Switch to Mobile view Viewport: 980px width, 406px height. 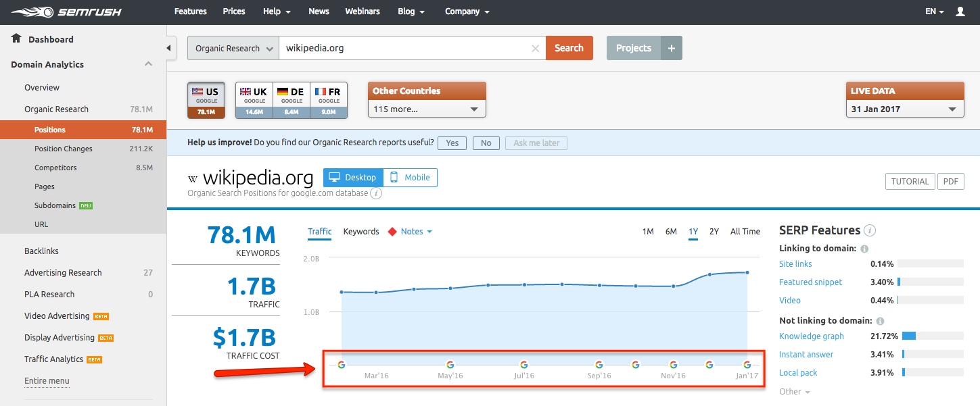[x=411, y=178]
